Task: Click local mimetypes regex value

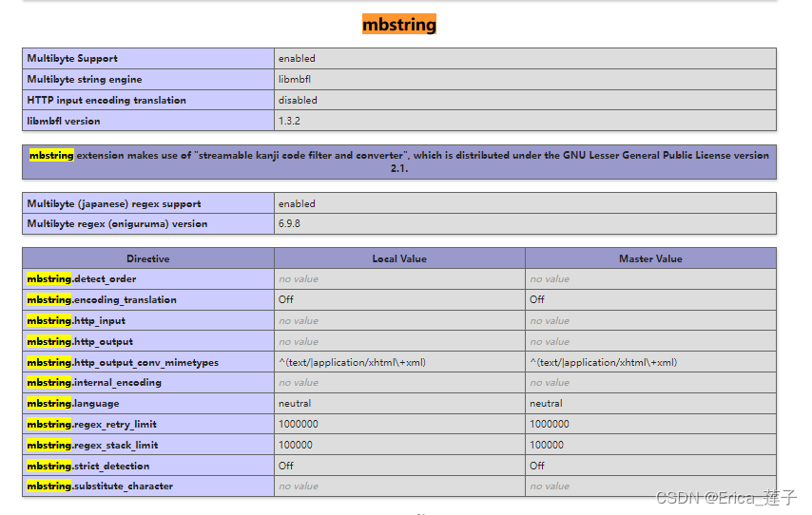Action: [352, 362]
